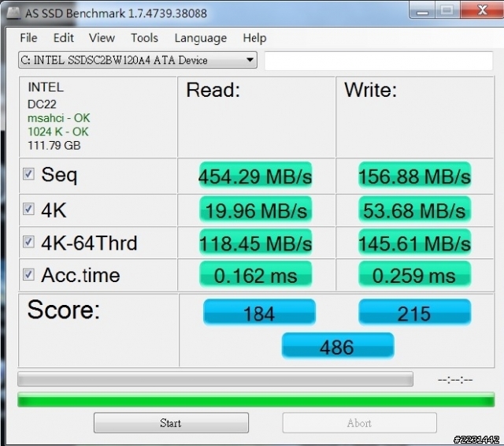Click the Seq test label

pos(59,175)
